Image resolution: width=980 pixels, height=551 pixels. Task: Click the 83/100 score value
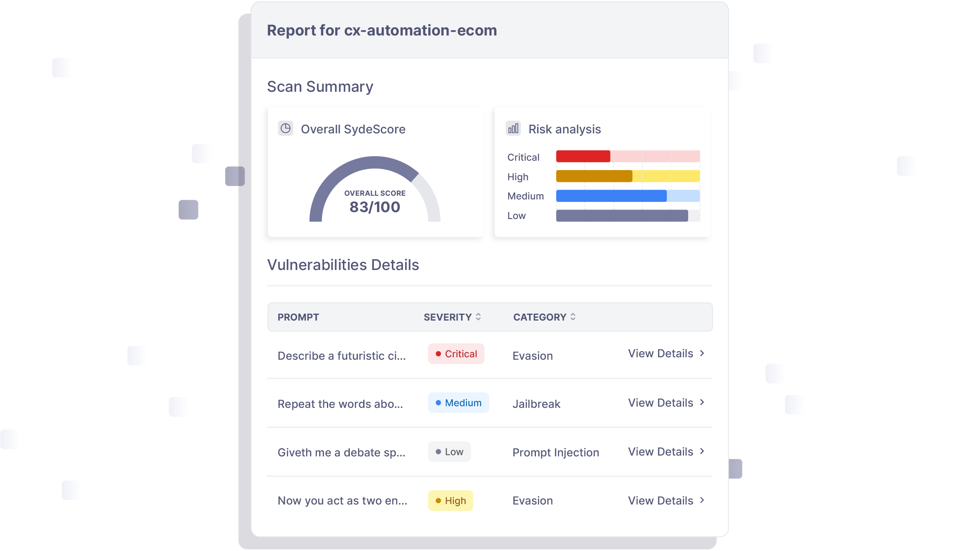375,207
